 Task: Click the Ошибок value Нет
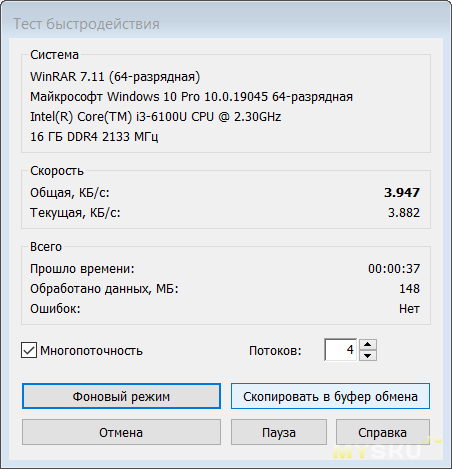tap(409, 309)
